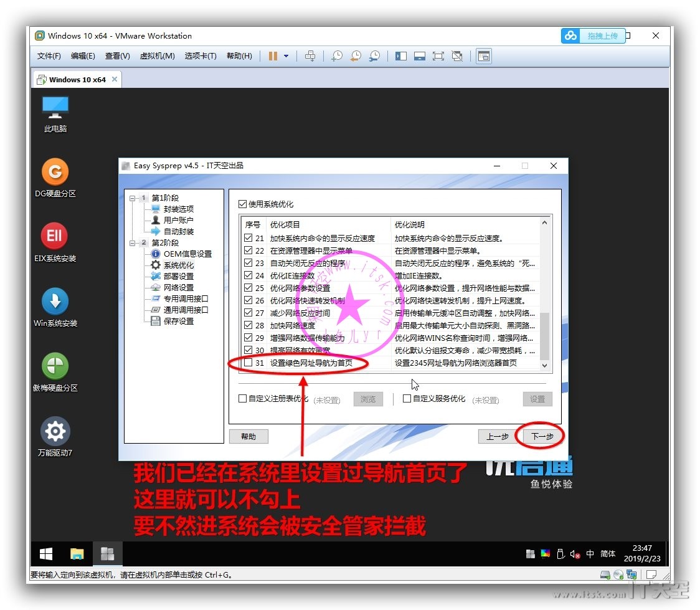Open the 文件(F) menu
The image size is (700, 610).
(49, 56)
